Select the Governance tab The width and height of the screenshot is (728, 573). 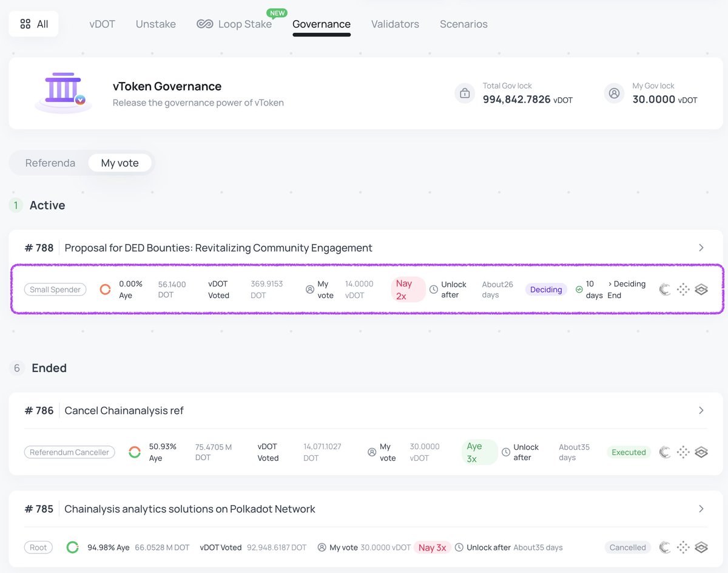(x=322, y=24)
